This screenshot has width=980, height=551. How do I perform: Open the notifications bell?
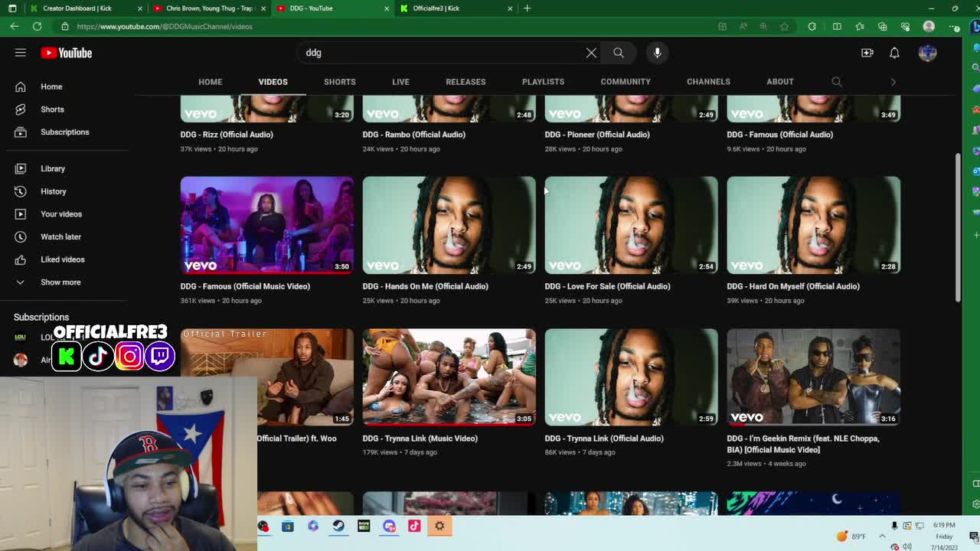click(x=894, y=53)
